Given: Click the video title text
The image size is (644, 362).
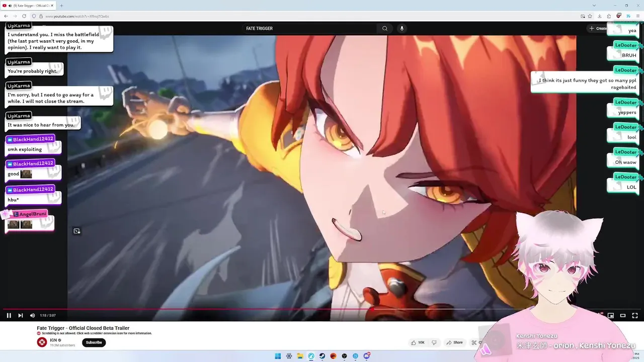Looking at the screenshot, I should pyautogui.click(x=83, y=328).
